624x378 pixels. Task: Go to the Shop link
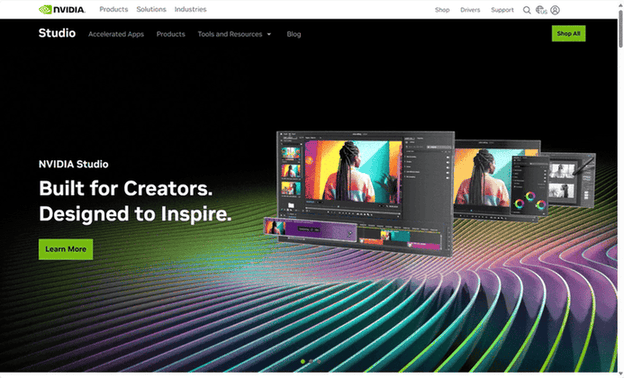tap(442, 10)
